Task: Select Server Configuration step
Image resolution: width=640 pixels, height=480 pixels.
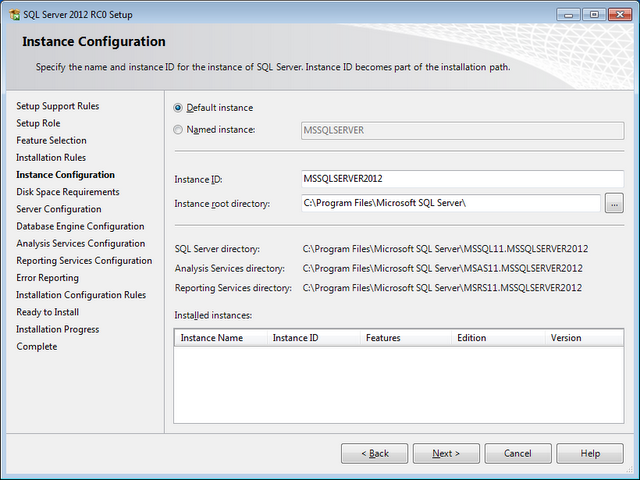Action: click(59, 209)
